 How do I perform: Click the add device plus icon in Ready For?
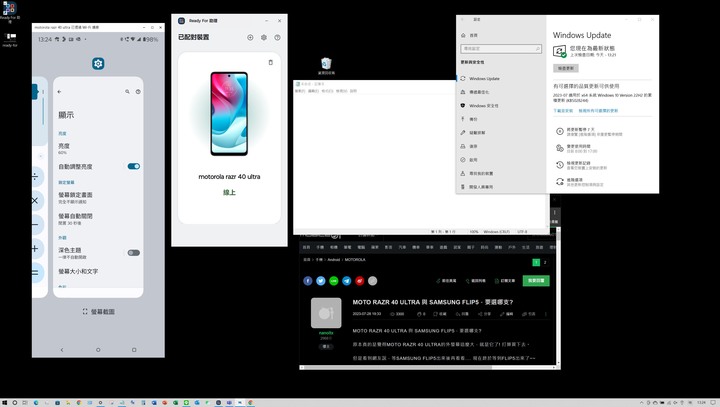tap(250, 37)
